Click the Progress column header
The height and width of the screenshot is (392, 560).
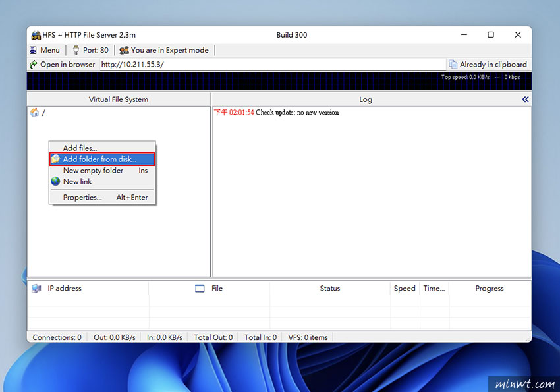pyautogui.click(x=490, y=289)
